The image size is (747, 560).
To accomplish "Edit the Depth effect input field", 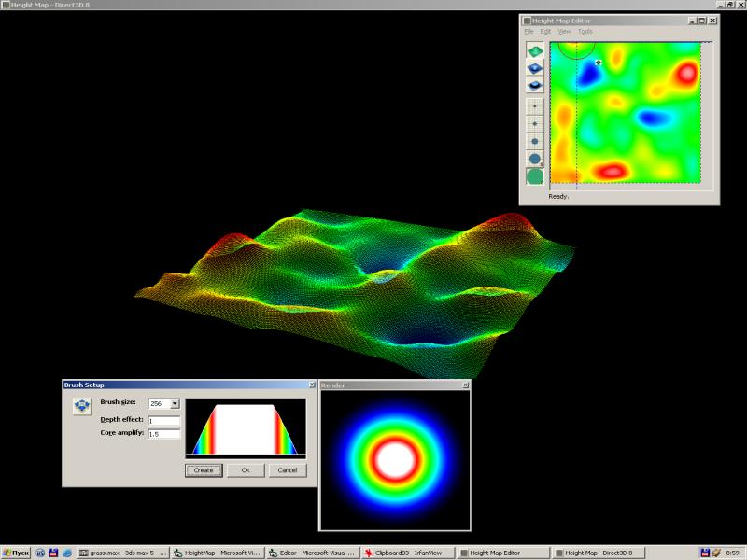I will point(163,422).
